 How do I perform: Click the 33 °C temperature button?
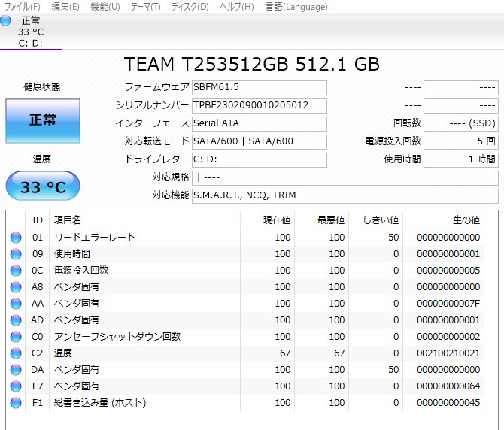(43, 186)
